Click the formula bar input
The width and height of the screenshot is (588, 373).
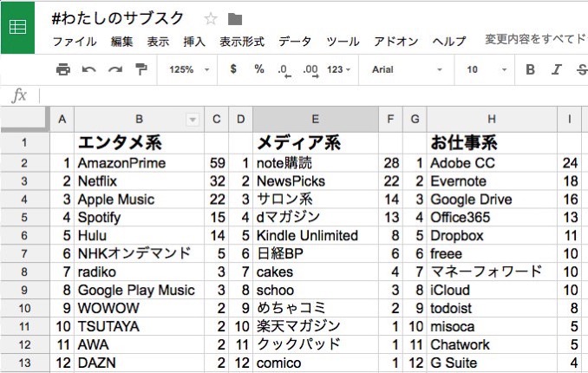click(313, 96)
